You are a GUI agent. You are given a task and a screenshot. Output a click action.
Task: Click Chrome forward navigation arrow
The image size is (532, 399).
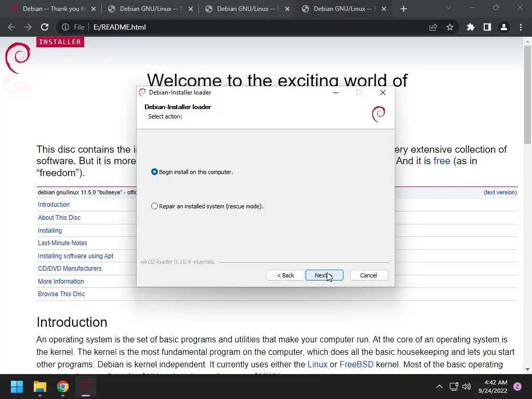[28, 27]
